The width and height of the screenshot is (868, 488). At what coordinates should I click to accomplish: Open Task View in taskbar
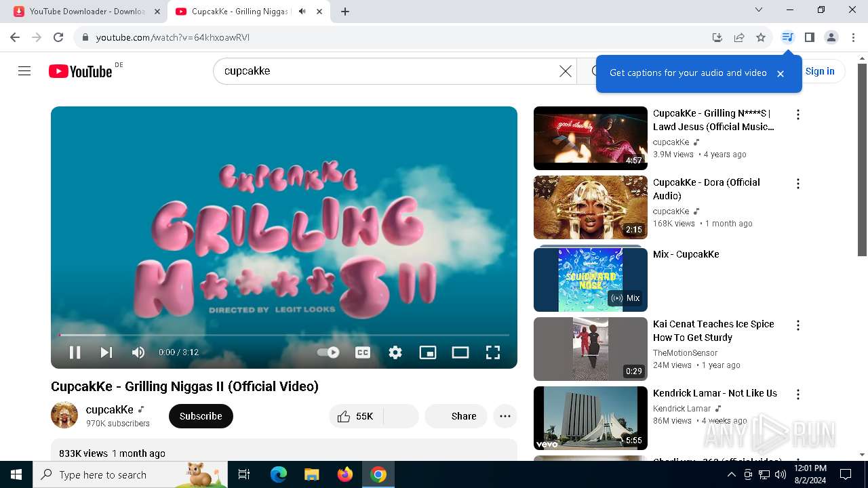coord(244,474)
